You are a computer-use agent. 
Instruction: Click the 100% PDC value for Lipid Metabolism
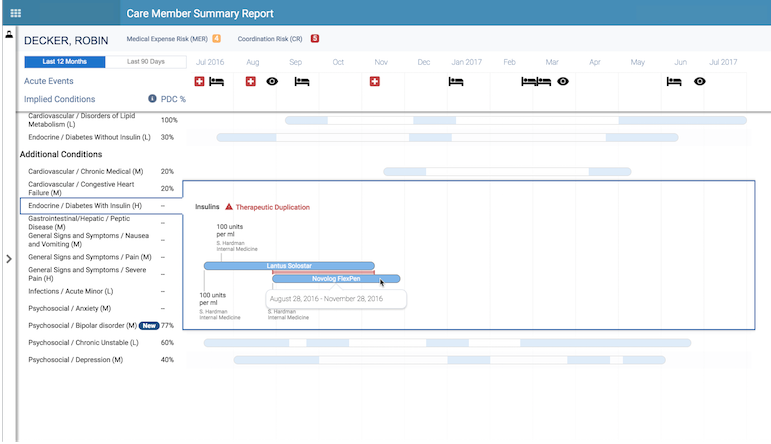coord(169,120)
